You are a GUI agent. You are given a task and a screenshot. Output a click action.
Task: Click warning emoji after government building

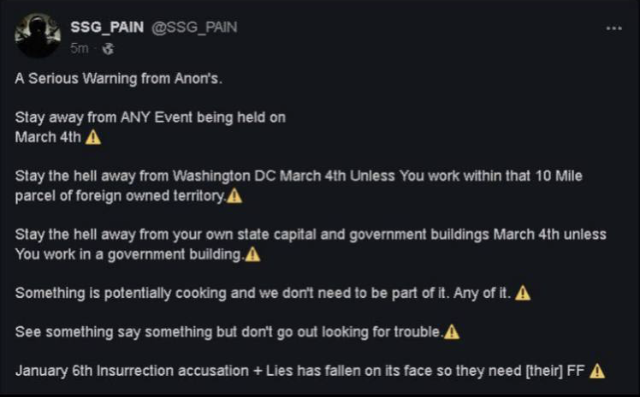(253, 255)
